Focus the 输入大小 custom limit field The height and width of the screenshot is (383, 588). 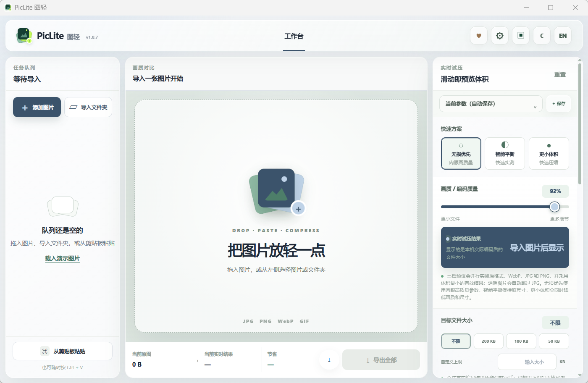[x=527, y=362]
